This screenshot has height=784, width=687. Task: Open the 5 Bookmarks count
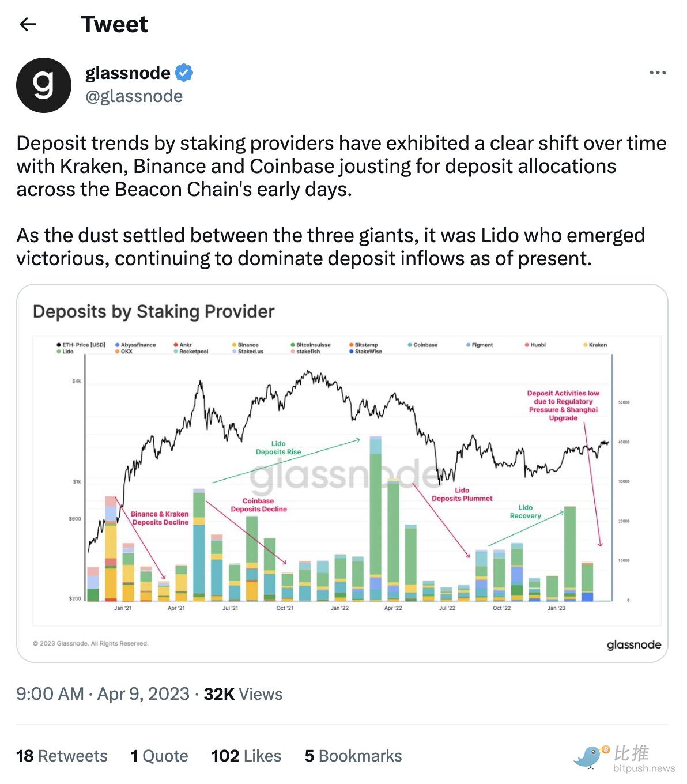(x=353, y=756)
